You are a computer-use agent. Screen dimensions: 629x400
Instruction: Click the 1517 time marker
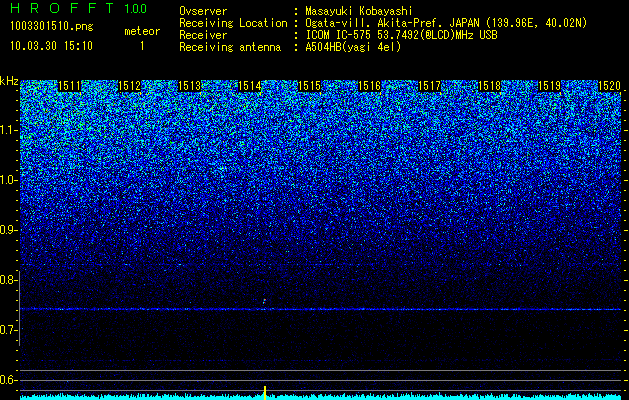430,86
